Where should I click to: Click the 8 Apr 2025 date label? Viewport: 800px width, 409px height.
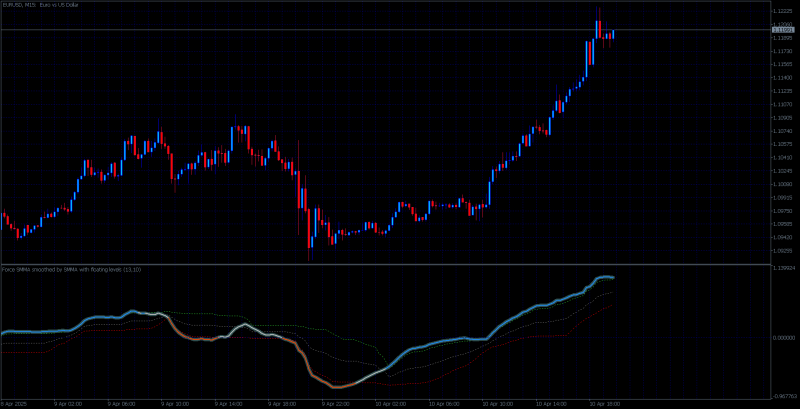pos(13,404)
